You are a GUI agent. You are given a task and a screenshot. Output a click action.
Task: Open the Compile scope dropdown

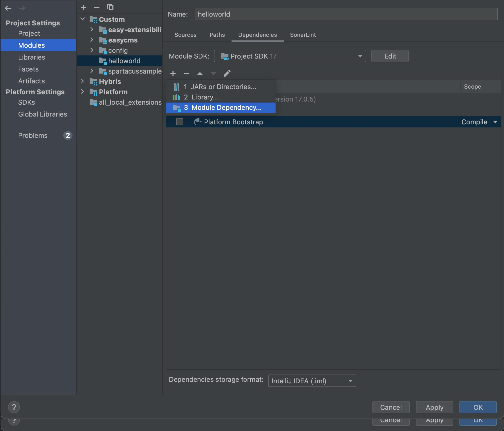[x=495, y=122]
